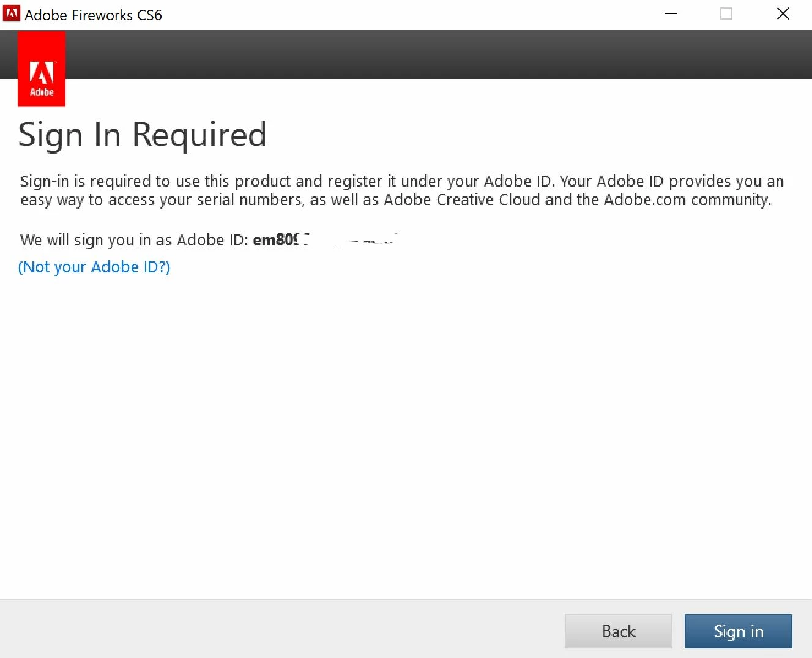Select the "Sign In Required" heading
This screenshot has width=812, height=658.
pos(143,135)
